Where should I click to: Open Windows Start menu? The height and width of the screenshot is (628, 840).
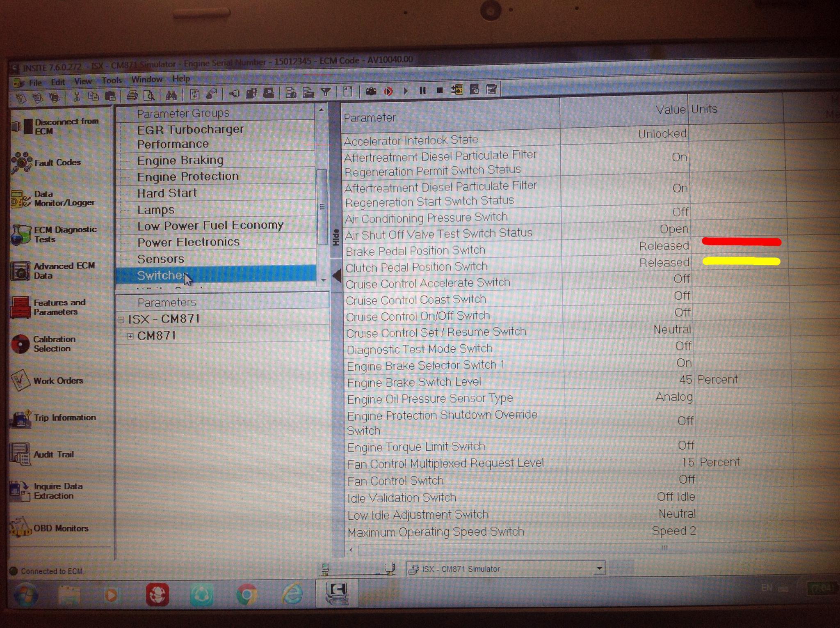point(26,595)
